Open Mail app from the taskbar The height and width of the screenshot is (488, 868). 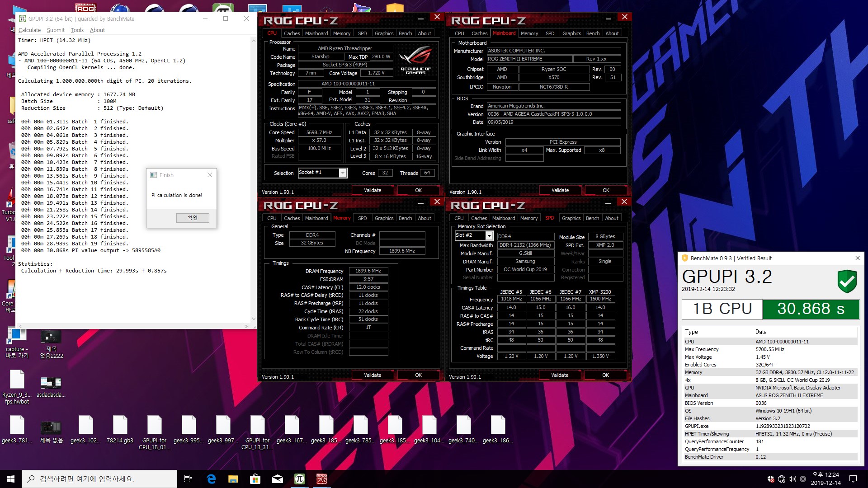coord(278,479)
